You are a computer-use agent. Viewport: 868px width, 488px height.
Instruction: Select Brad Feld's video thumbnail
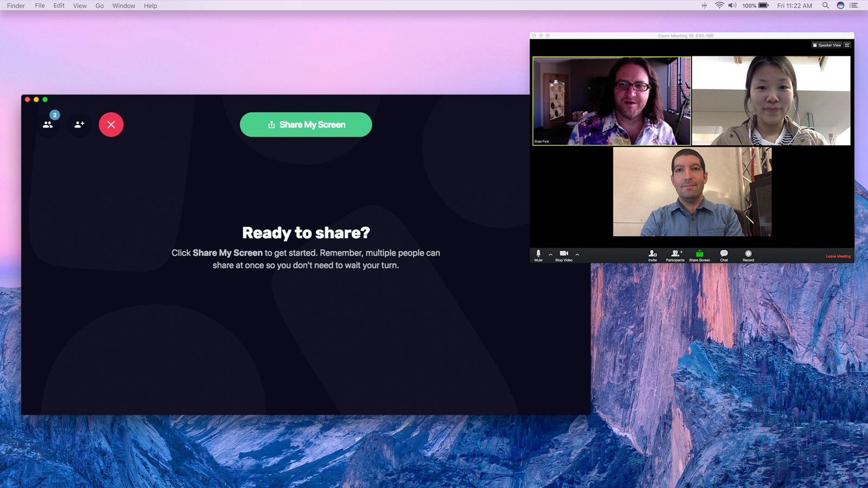click(611, 101)
